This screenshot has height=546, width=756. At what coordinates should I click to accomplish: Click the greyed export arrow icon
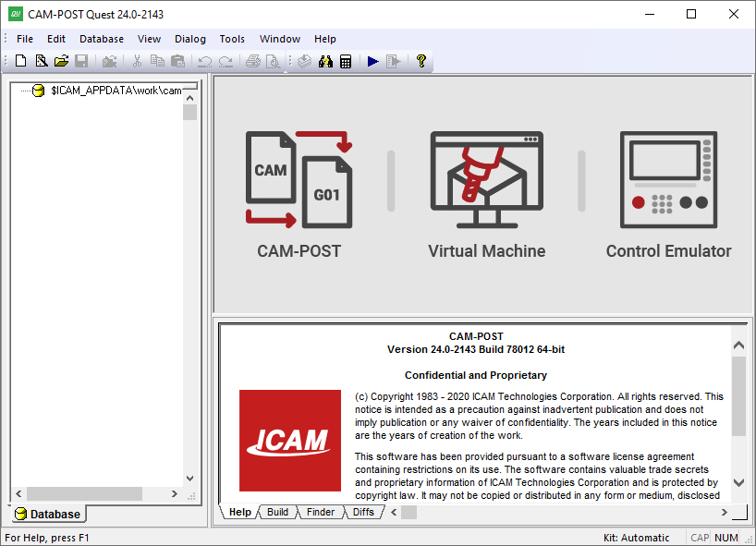click(394, 61)
